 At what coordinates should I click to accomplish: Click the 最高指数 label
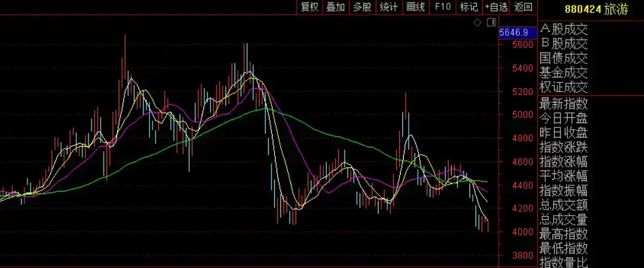(x=563, y=234)
